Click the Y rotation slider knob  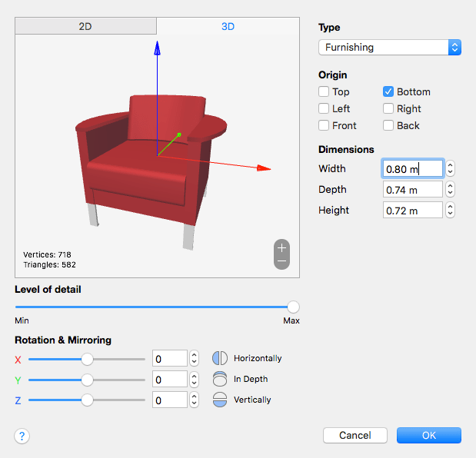(87, 380)
